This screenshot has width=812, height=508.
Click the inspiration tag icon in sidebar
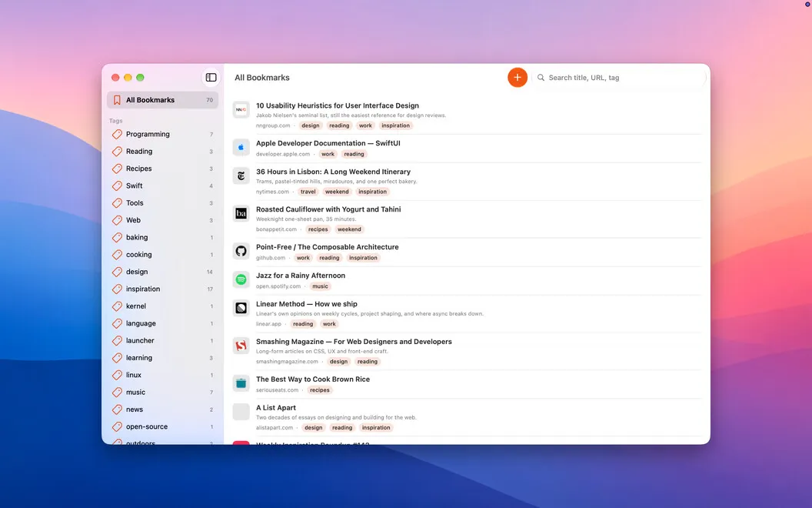click(x=117, y=289)
